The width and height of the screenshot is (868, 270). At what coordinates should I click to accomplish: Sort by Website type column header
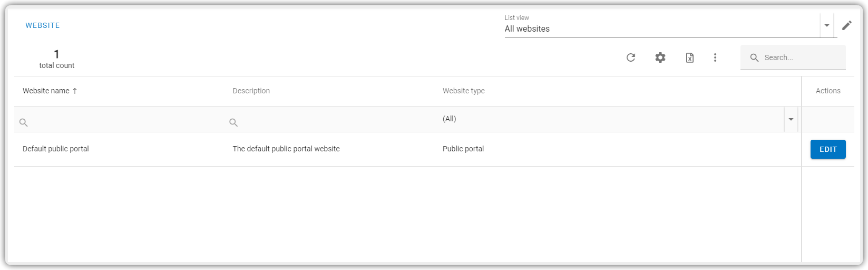[464, 91]
